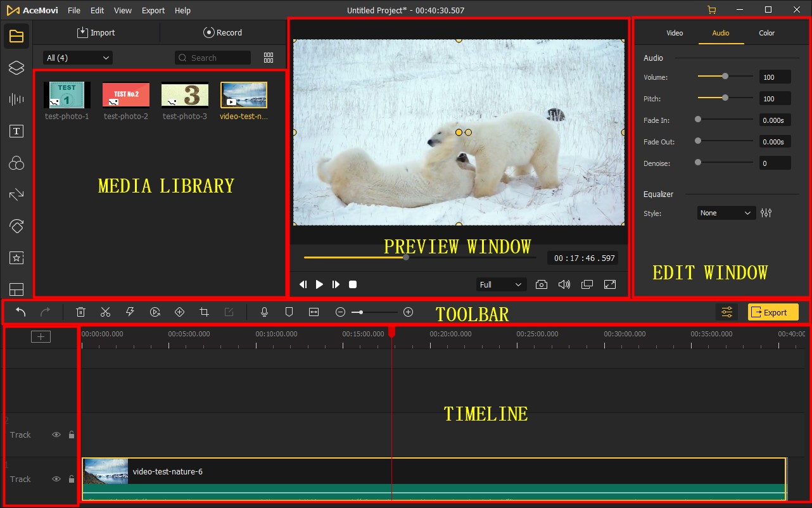Screen dimensions: 812x508
Task: Toggle the lock on Track 1
Action: click(x=72, y=479)
